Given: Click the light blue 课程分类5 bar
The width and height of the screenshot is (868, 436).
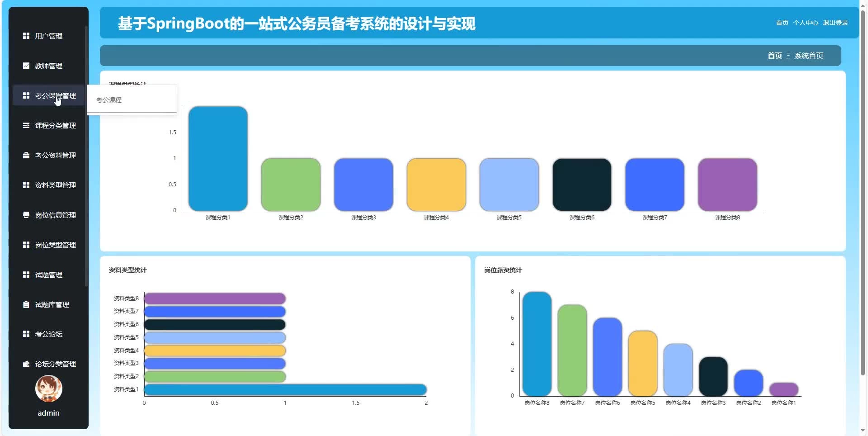Looking at the screenshot, I should pos(509,185).
